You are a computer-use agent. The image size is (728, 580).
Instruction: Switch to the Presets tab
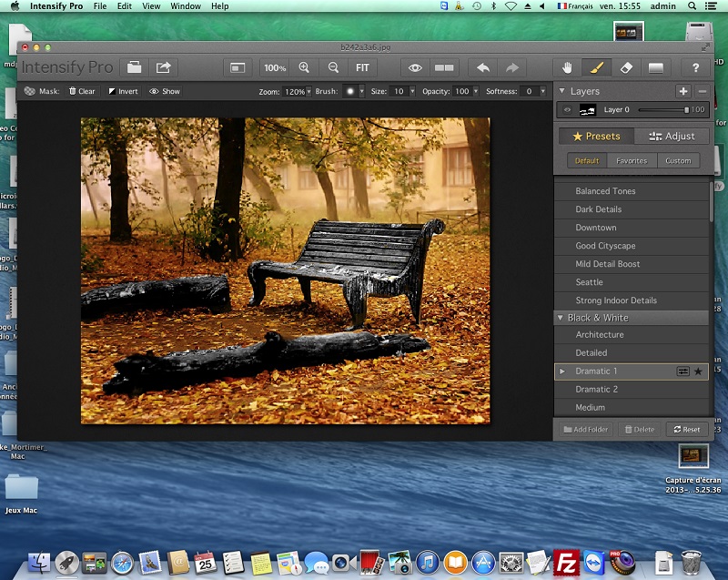596,136
